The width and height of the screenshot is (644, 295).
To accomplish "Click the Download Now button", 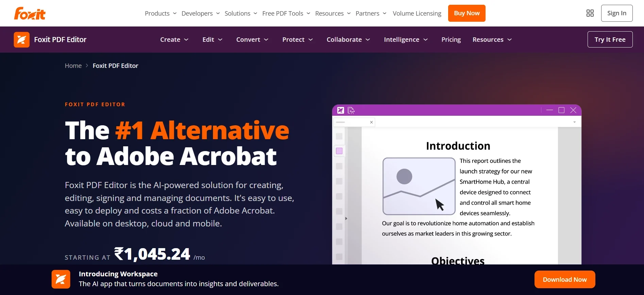I will tap(565, 279).
